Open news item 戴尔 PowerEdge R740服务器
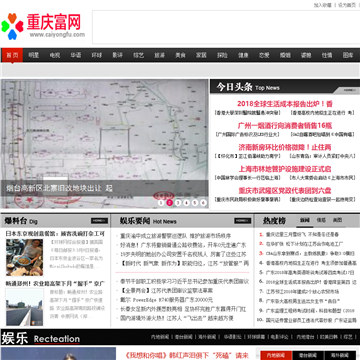The width and height of the screenshot is (360, 360). [166, 300]
